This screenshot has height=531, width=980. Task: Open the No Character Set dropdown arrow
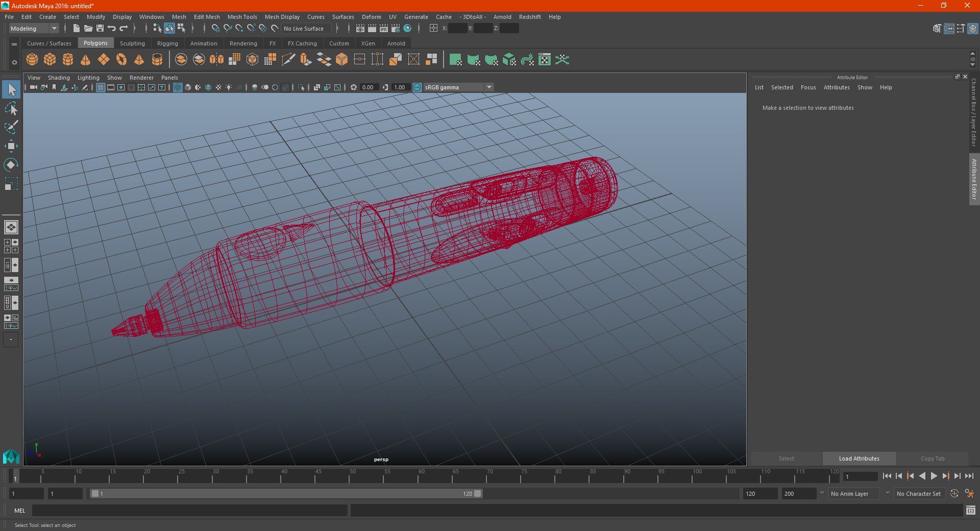point(888,494)
